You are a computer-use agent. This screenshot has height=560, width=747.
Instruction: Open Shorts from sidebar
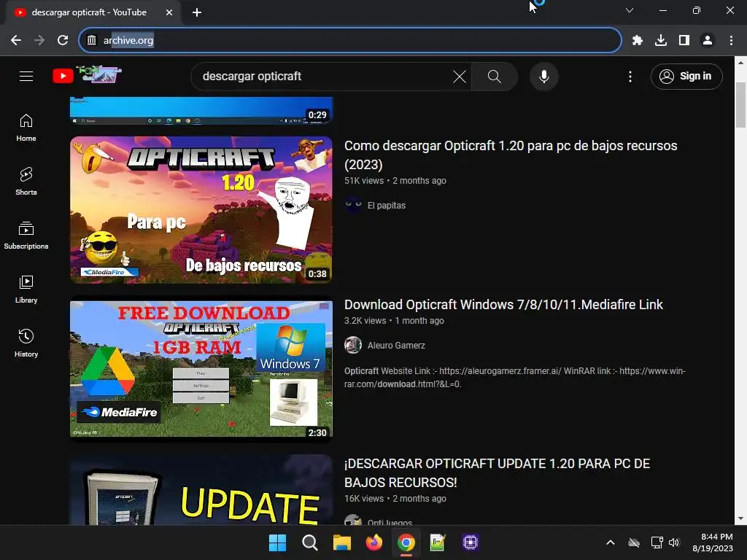point(26,182)
